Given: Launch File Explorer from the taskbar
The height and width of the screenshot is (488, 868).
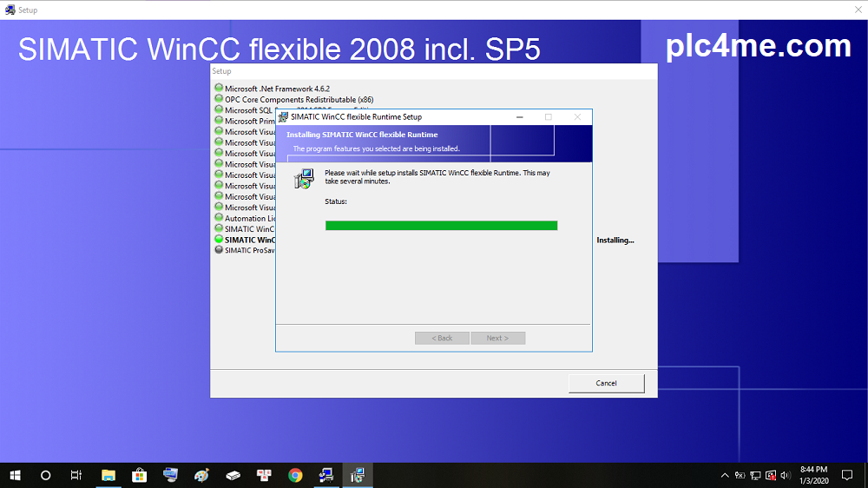Looking at the screenshot, I should pos(108,475).
